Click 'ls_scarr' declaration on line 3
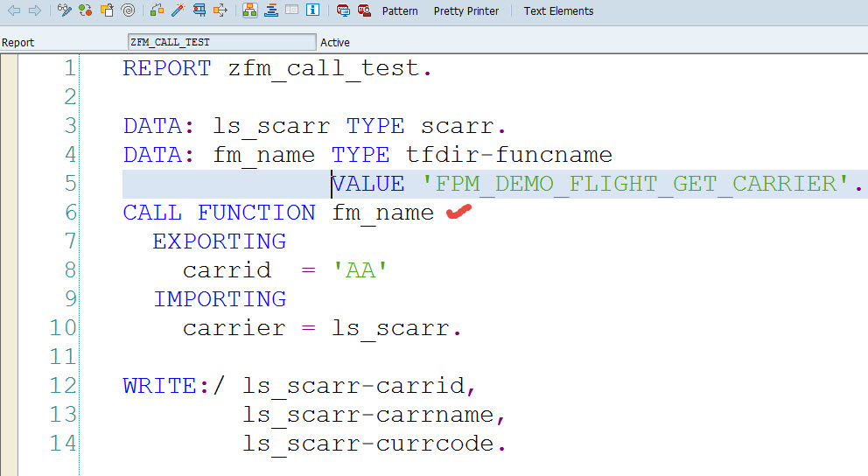Viewport: 868px width, 476px height. [x=271, y=127]
